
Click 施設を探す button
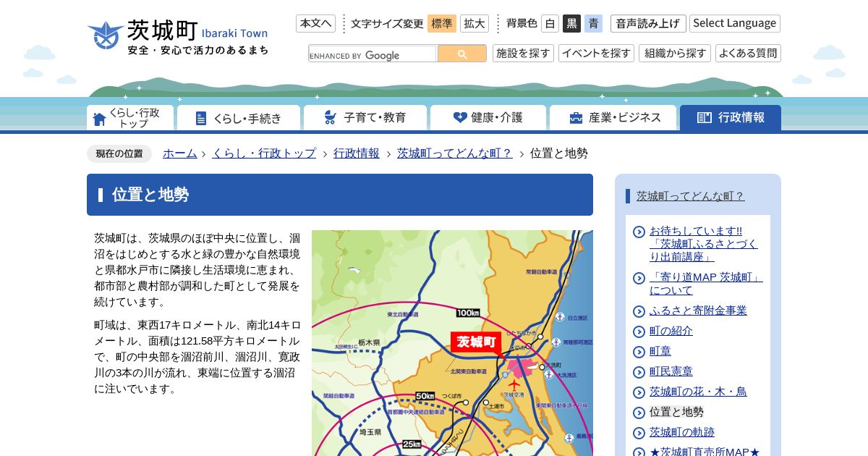coord(523,54)
